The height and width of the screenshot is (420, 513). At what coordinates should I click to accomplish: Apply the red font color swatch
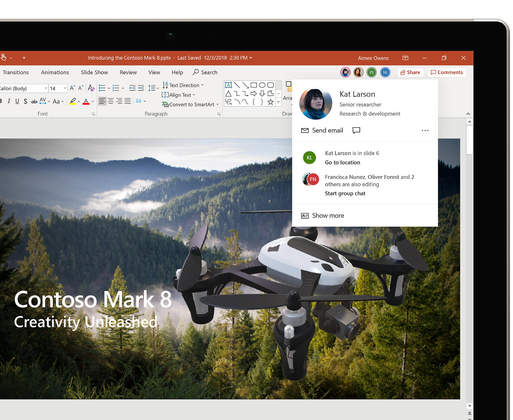click(x=86, y=101)
